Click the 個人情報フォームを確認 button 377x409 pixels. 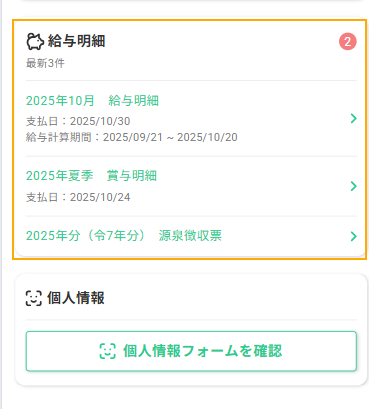[191, 351]
